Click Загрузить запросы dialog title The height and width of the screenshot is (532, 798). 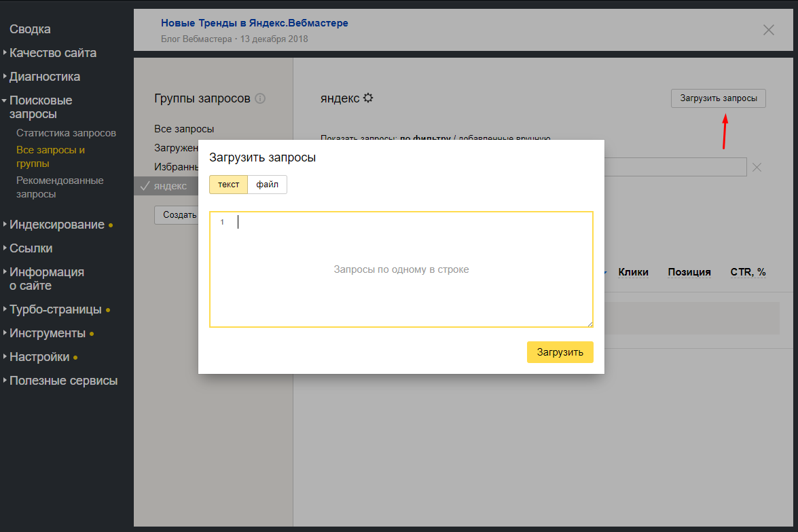click(x=263, y=157)
